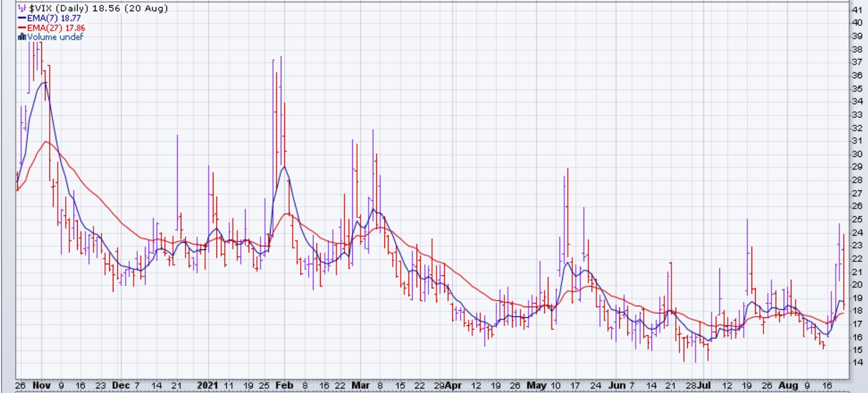Click the "Feb" month label on date axis

click(285, 385)
